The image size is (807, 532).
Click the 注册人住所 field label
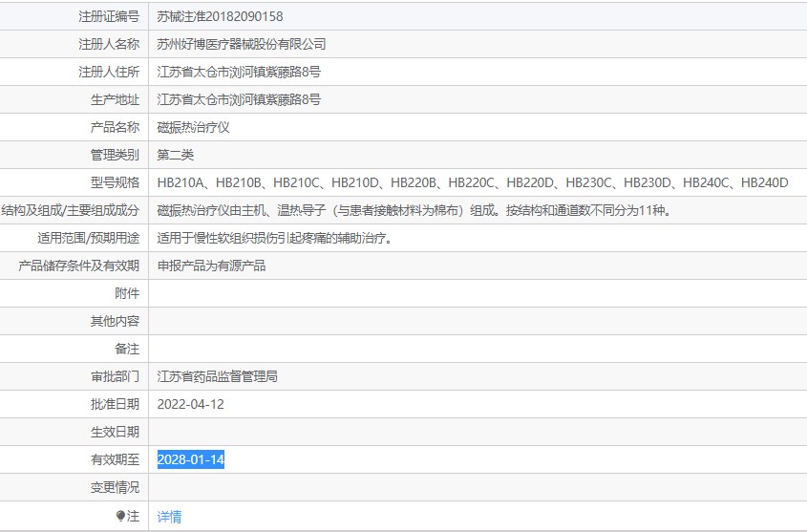click(109, 72)
